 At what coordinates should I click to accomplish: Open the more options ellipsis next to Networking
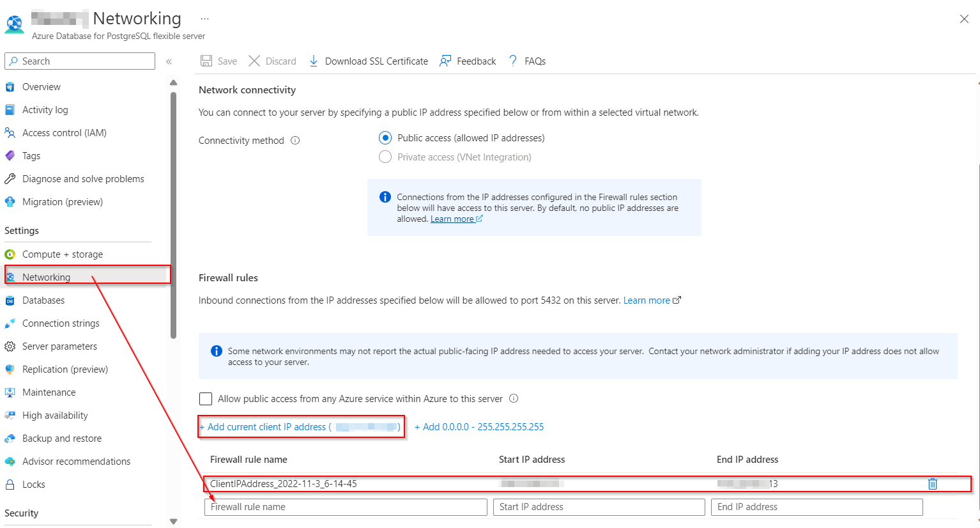[204, 19]
